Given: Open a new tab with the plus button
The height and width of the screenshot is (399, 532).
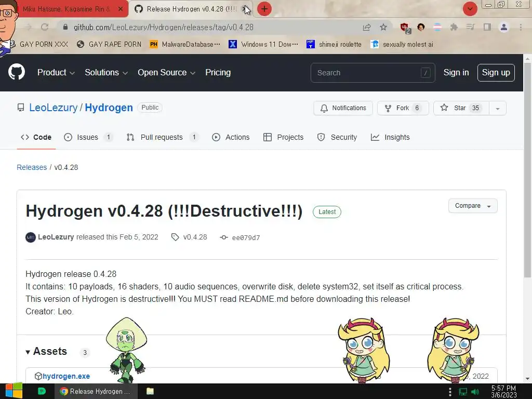Looking at the screenshot, I should point(264,9).
